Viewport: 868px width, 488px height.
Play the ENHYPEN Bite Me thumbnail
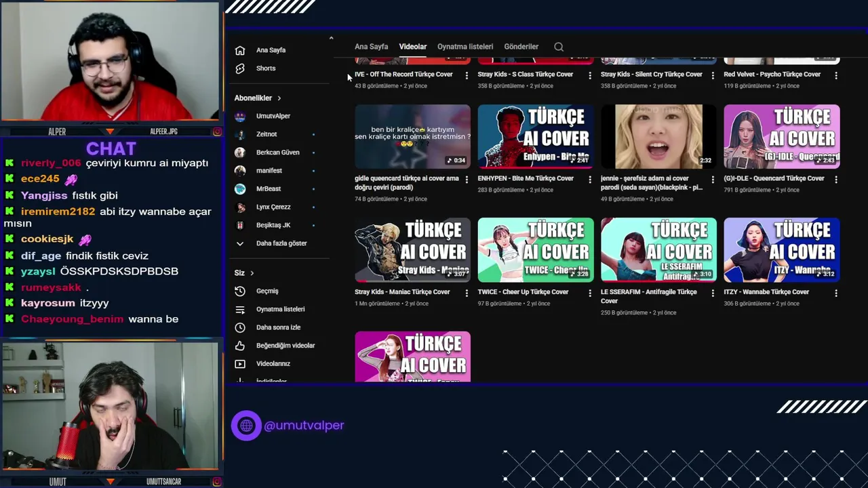tap(536, 137)
